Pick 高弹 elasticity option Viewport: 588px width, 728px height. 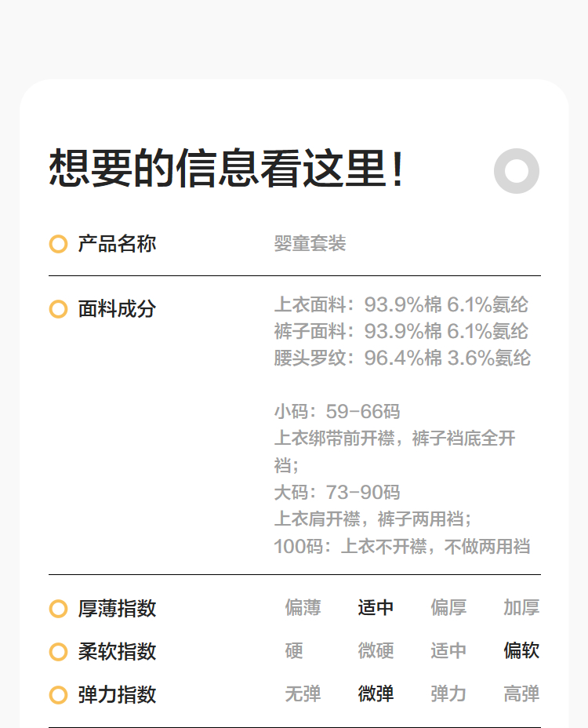pyautogui.click(x=521, y=694)
